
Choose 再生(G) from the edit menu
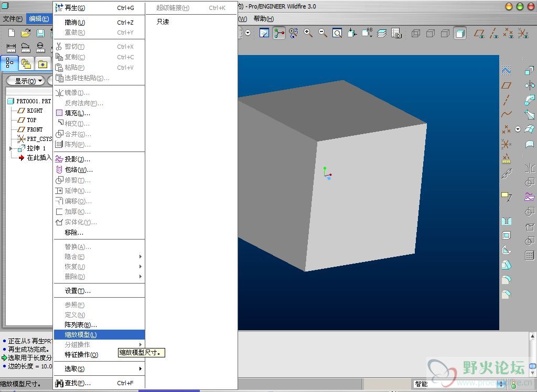point(99,8)
